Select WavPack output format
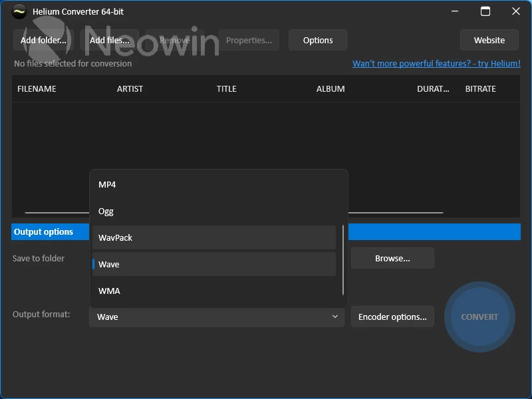532x399 pixels. (x=214, y=237)
